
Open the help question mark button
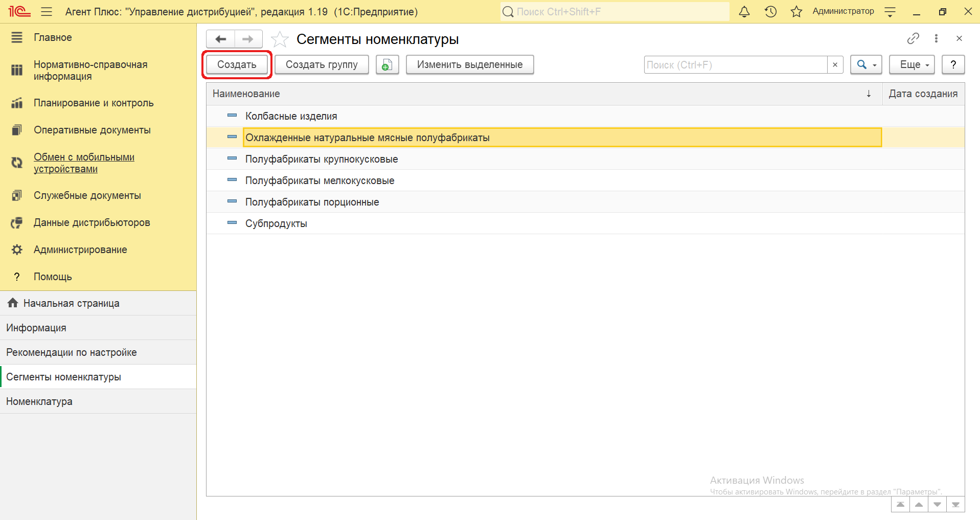[x=953, y=65]
